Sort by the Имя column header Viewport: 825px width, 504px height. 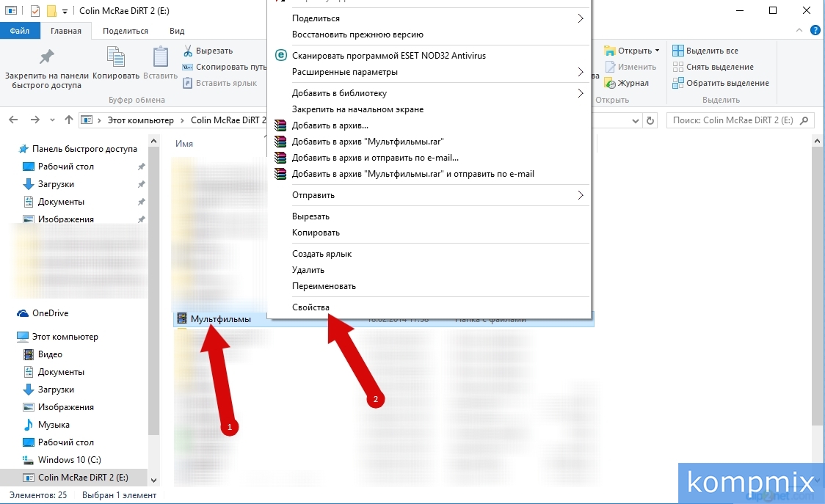tap(184, 144)
